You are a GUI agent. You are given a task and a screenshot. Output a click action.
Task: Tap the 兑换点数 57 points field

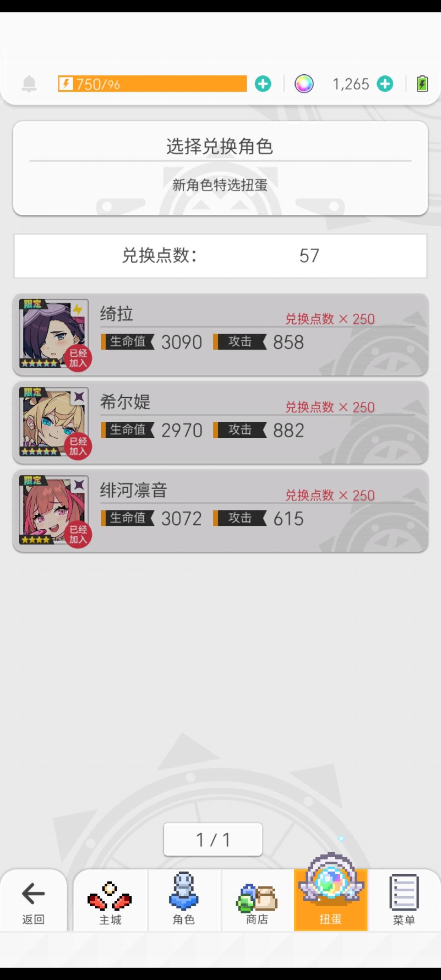pos(220,256)
